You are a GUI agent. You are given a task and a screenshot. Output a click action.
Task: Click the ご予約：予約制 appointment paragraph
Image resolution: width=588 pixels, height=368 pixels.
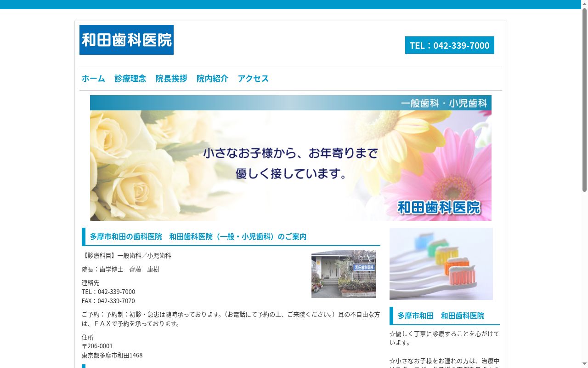click(231, 319)
